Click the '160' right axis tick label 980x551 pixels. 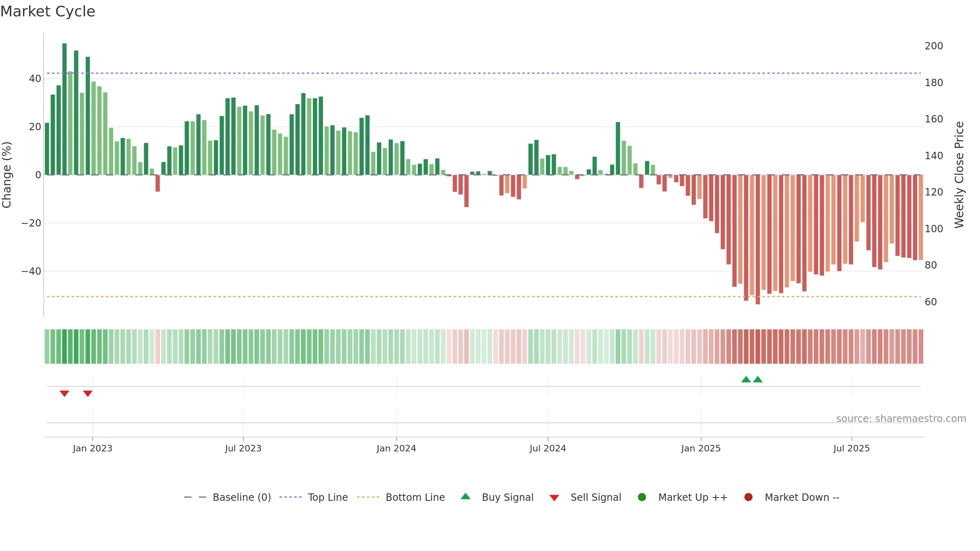click(x=934, y=119)
